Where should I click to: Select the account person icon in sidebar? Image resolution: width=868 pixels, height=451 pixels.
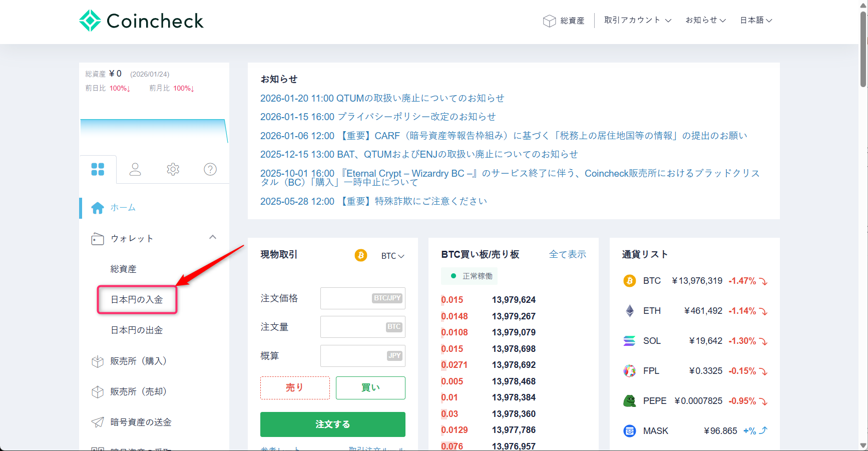pyautogui.click(x=135, y=170)
